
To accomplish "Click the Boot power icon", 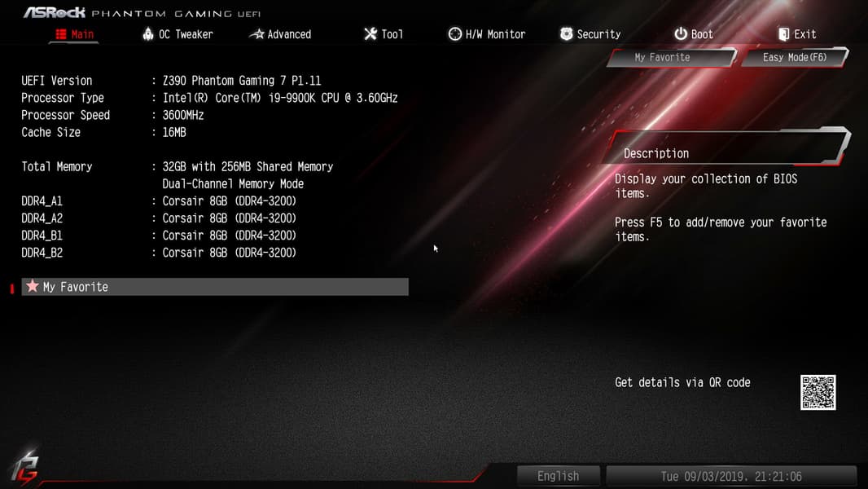I will pyautogui.click(x=681, y=34).
